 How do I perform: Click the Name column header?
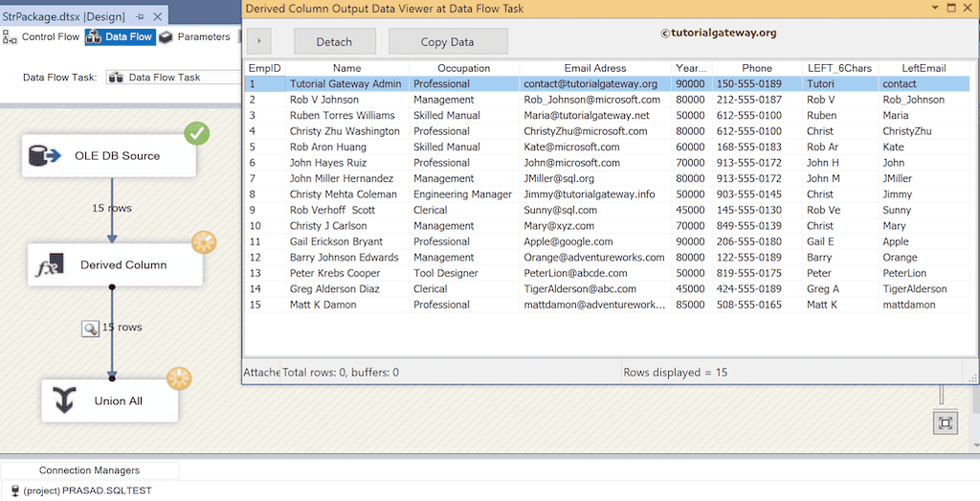pos(346,68)
